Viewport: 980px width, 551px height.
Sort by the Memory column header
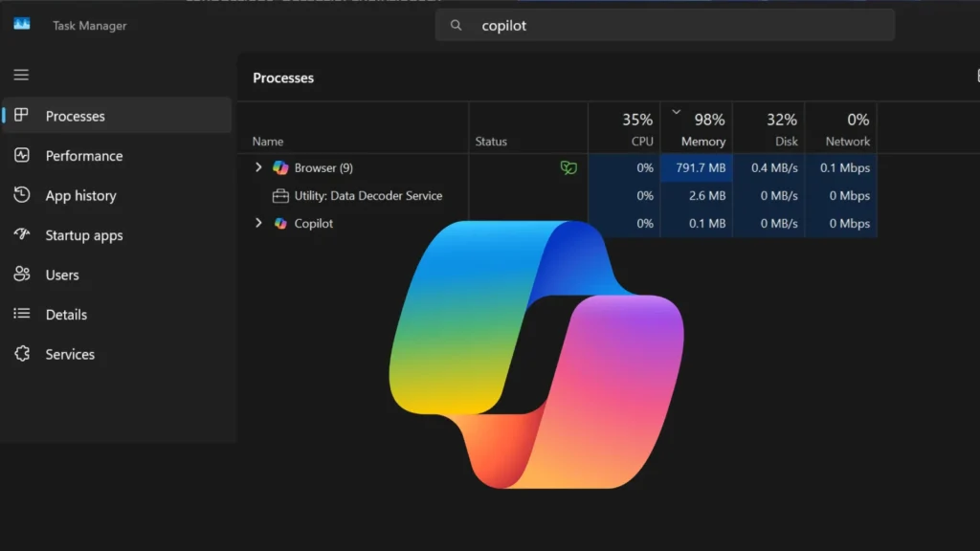coord(697,128)
